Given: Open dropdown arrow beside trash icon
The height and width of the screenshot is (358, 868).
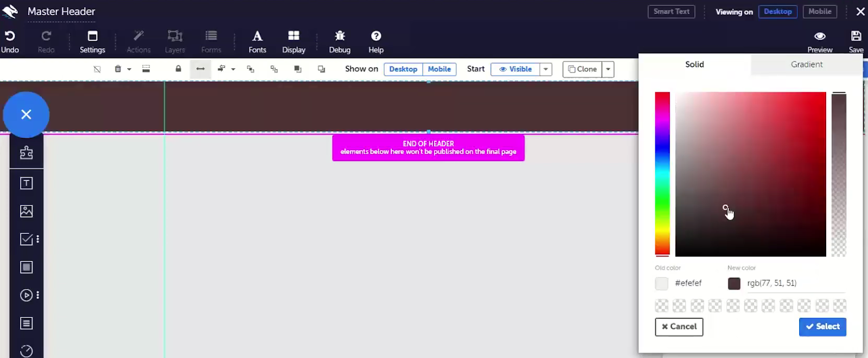Looking at the screenshot, I should click(x=129, y=69).
